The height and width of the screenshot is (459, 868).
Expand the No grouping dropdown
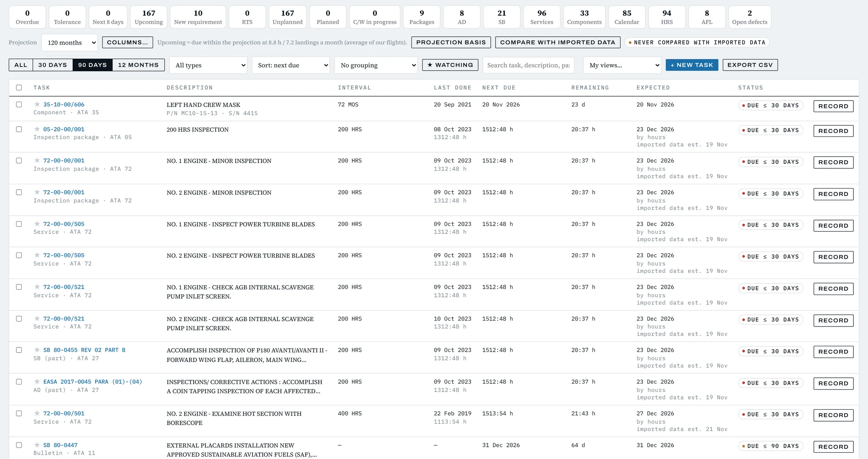pos(376,65)
